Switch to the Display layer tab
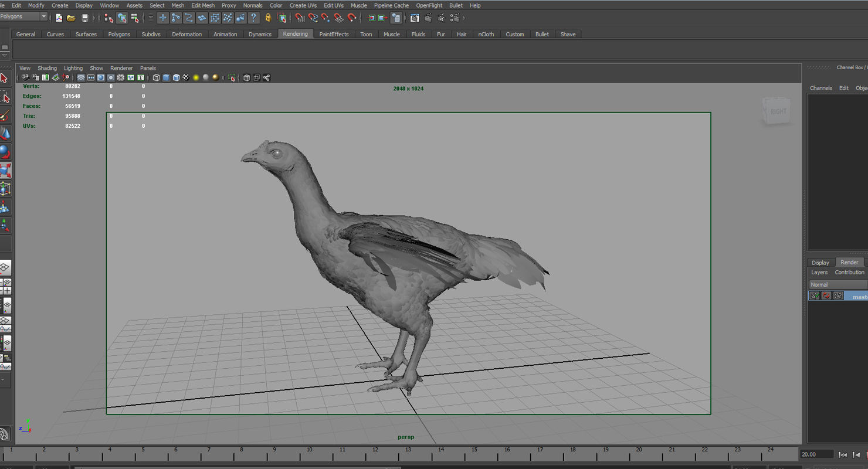The image size is (868, 469). pyautogui.click(x=820, y=263)
